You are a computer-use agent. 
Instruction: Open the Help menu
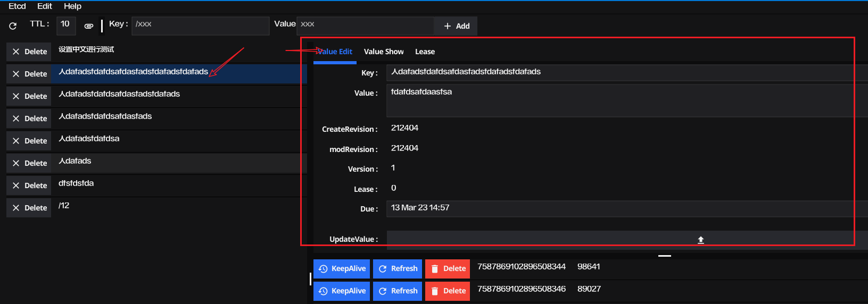(x=72, y=6)
